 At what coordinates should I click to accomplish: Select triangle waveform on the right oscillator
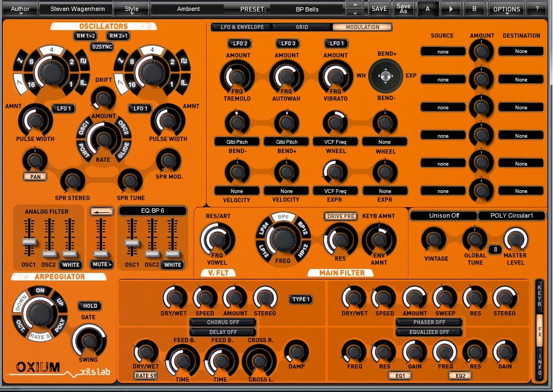[x=121, y=84]
